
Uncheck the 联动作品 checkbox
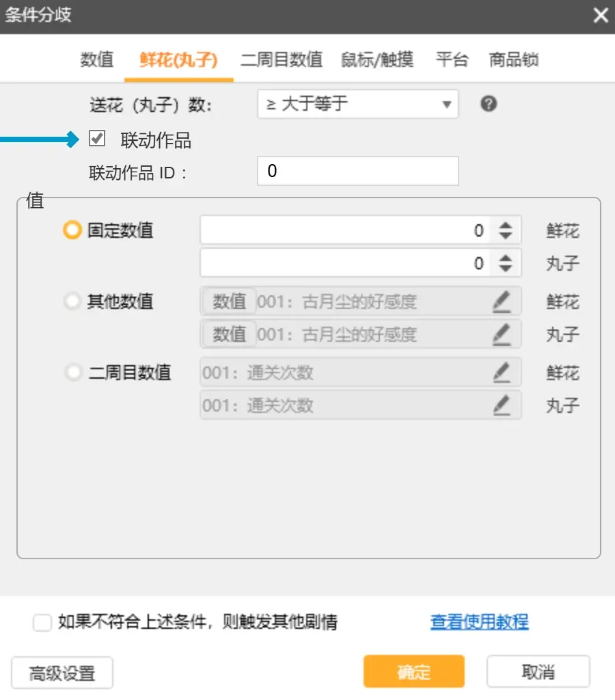click(97, 139)
